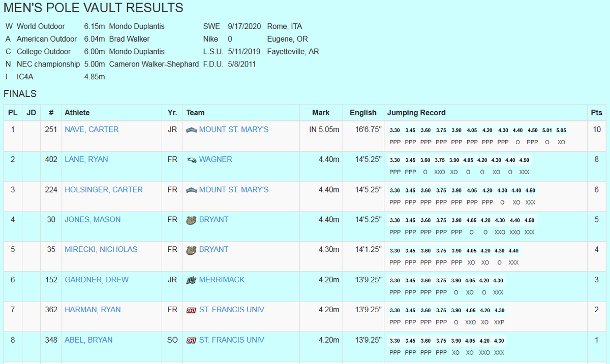Open athlete LANE, RYAN profile

point(86,159)
